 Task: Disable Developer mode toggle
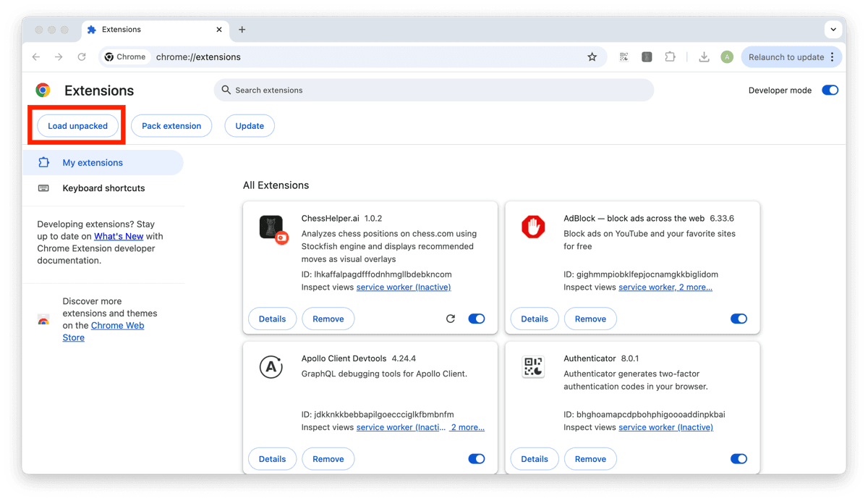(830, 90)
